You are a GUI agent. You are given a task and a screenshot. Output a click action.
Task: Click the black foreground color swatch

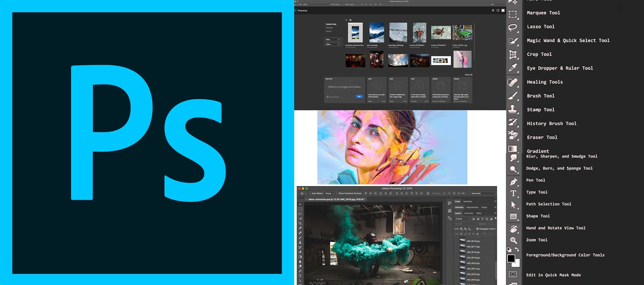(511, 259)
